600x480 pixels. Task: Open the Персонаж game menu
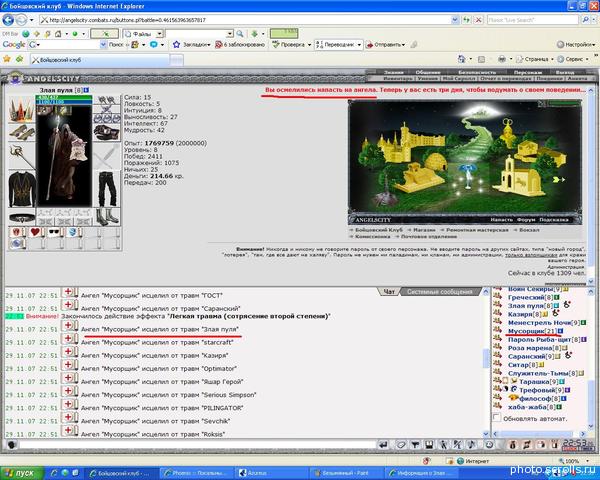click(528, 72)
